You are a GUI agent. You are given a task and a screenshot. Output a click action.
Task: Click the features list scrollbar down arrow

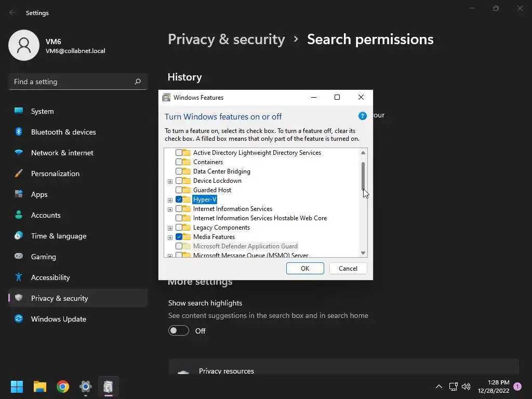pos(363,253)
